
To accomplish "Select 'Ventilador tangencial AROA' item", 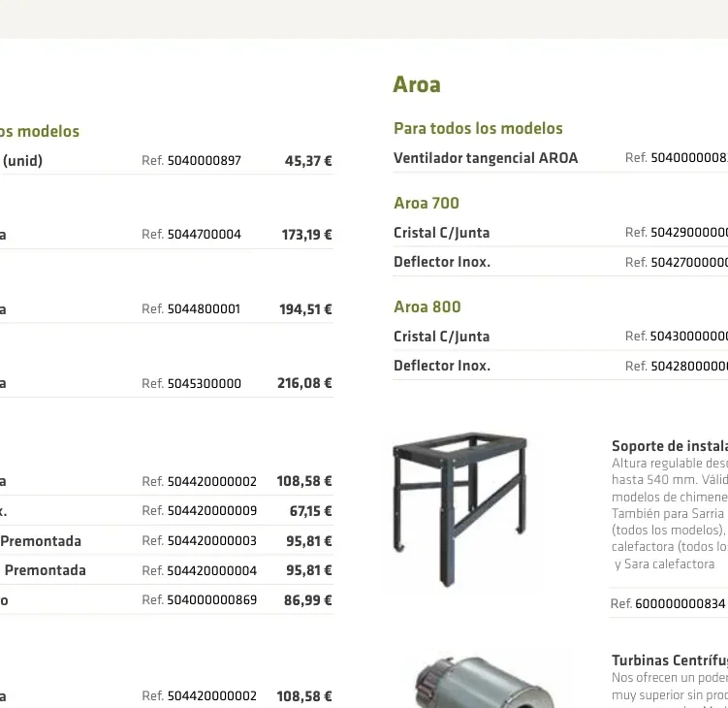I will (x=486, y=158).
